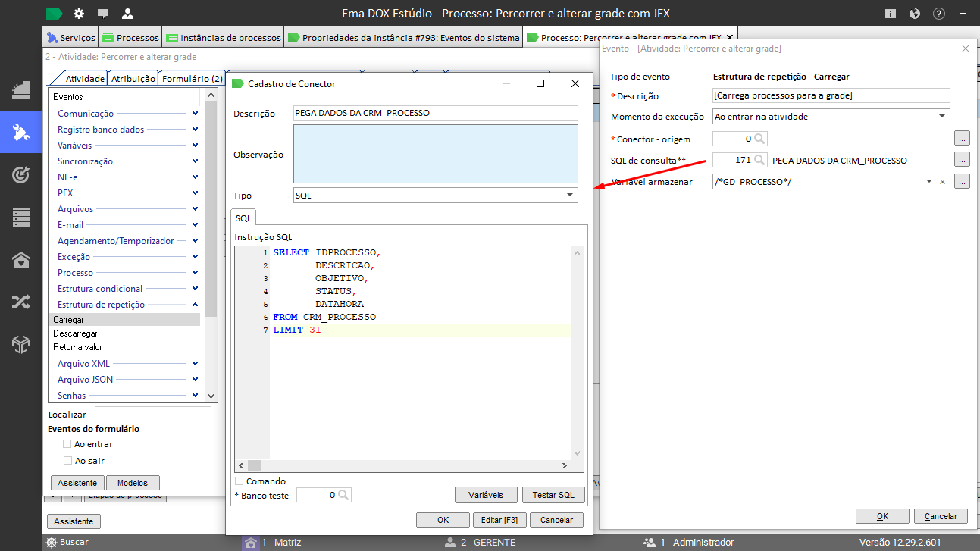Collapse the Estrutura de repetição group

pos(195,304)
